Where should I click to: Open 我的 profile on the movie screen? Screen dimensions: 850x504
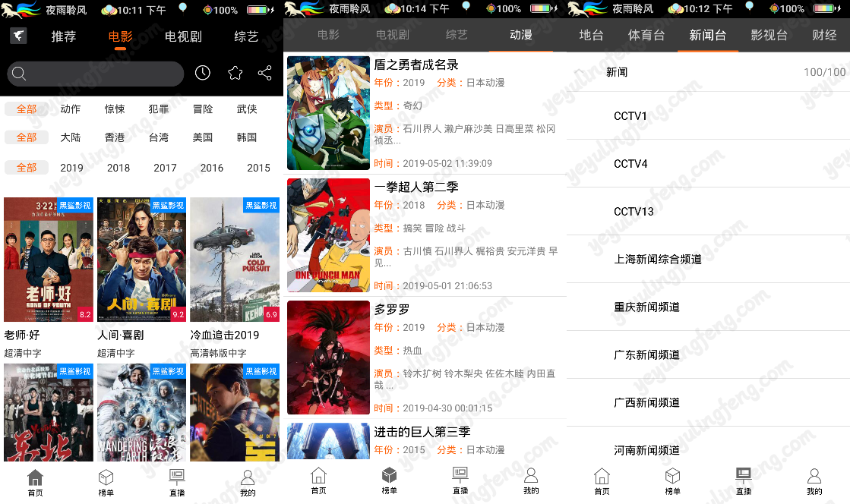pyautogui.click(x=248, y=482)
